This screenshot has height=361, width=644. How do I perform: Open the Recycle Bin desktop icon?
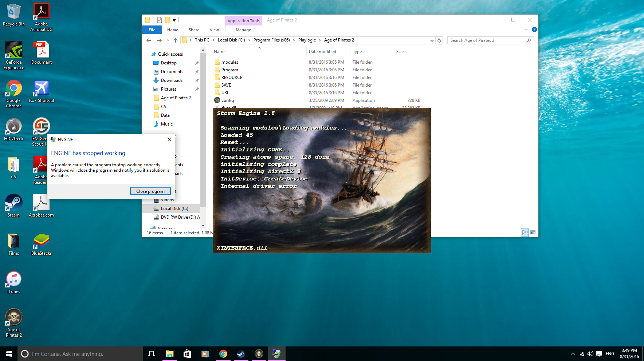(14, 15)
